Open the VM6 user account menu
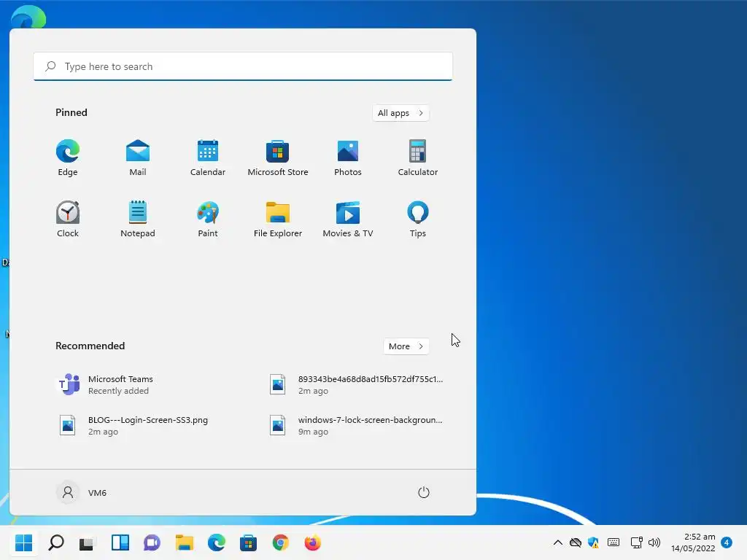This screenshot has height=560, width=747. (x=82, y=492)
